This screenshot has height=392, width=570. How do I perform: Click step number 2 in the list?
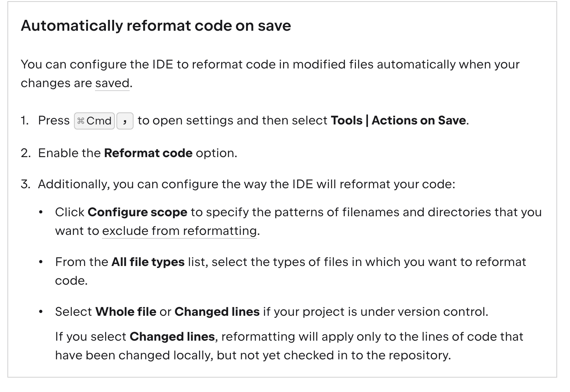(26, 153)
